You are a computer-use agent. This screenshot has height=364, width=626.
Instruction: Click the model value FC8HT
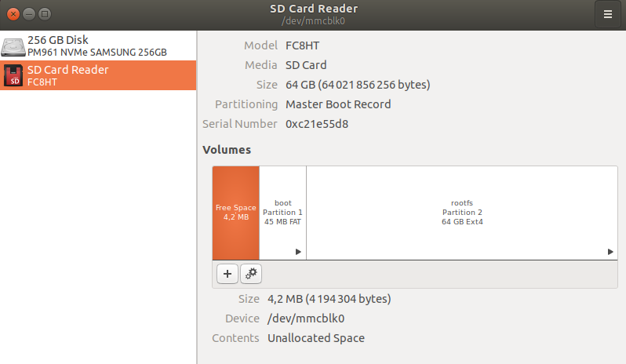302,45
